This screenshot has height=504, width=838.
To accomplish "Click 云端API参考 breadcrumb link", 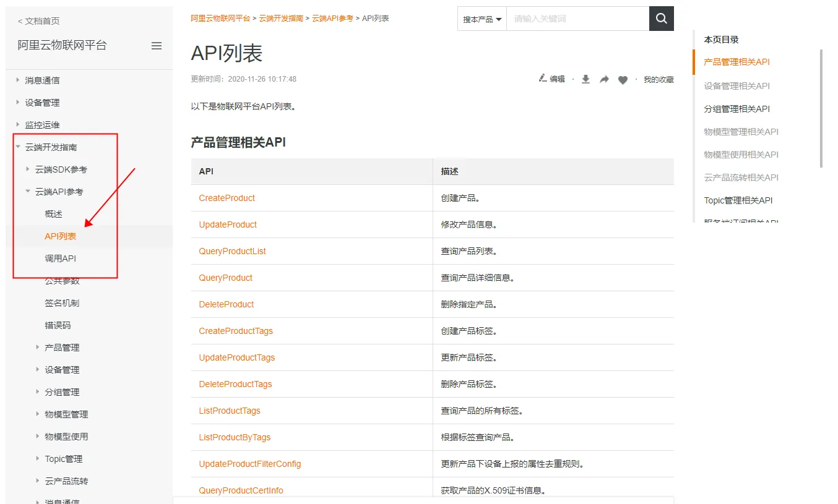I will (332, 19).
